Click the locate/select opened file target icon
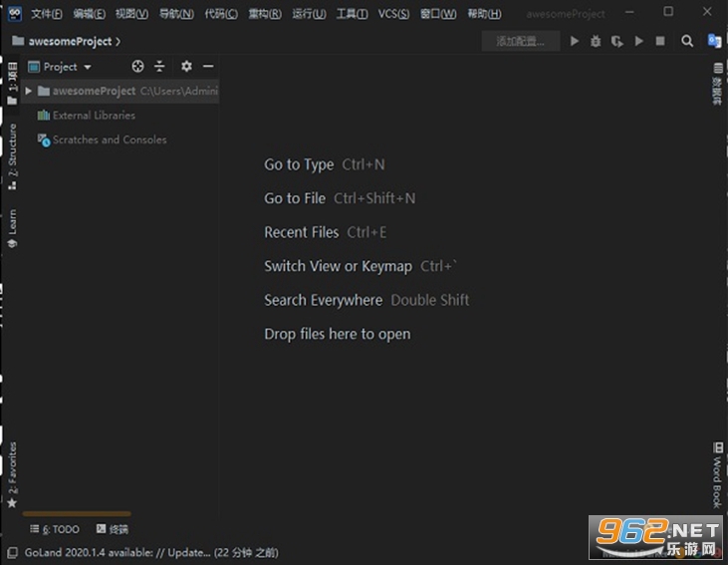Image resolution: width=728 pixels, height=565 pixels. coord(137,67)
